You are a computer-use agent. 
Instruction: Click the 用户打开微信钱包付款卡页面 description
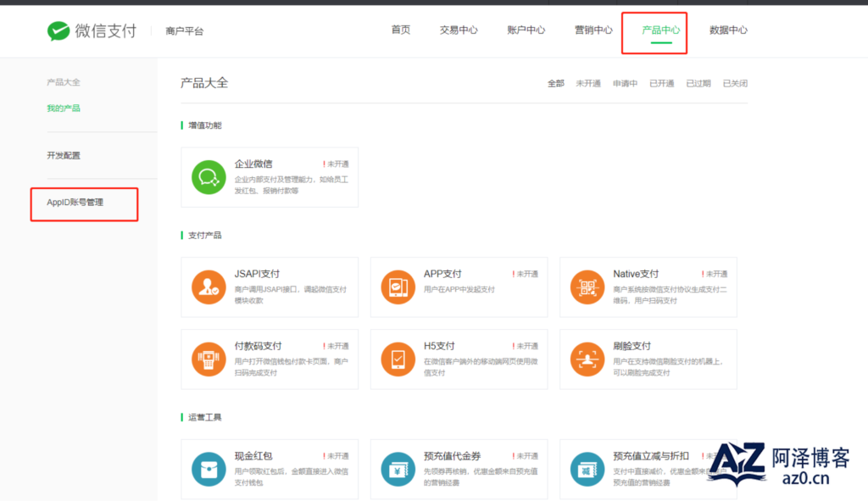point(292,367)
